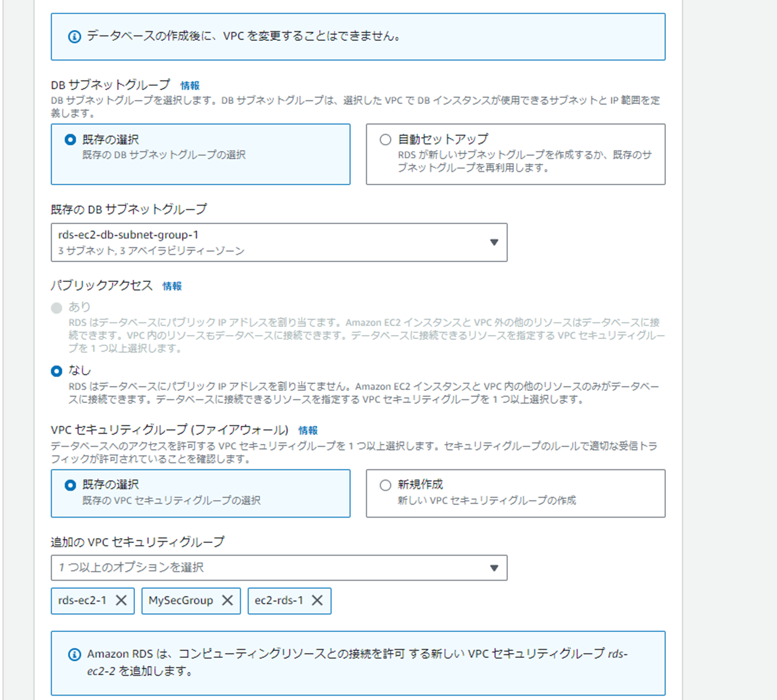This screenshot has height=700, width=777.
Task: Open the additional VPC security group dropdown
Action: tap(279, 568)
